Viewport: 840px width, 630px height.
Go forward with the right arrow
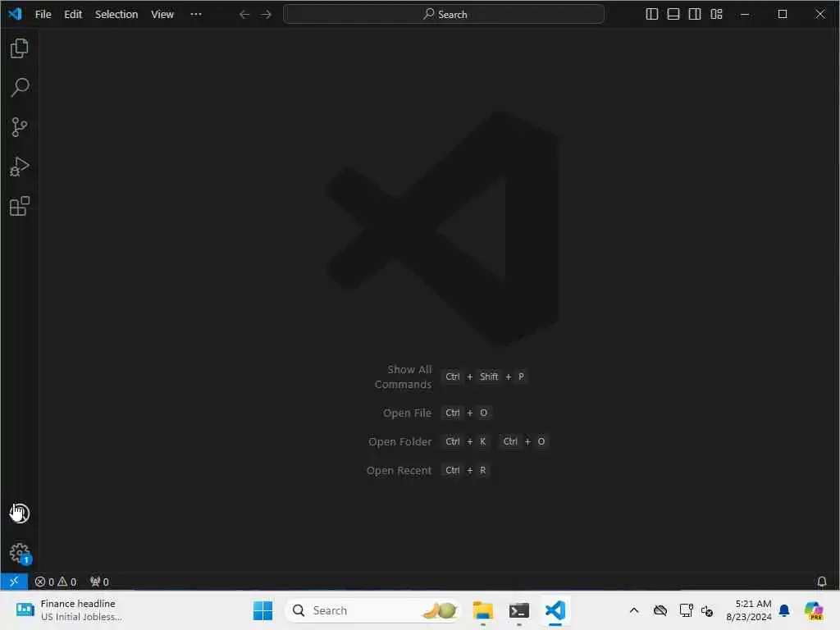(x=267, y=15)
